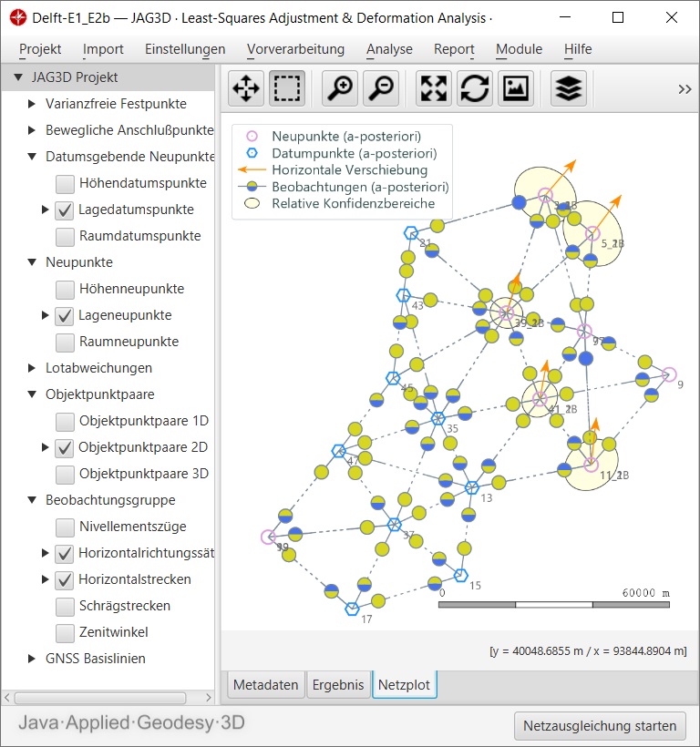The width and height of the screenshot is (700, 747).
Task: Click point circle labeled 5_2B
Action: [592, 233]
